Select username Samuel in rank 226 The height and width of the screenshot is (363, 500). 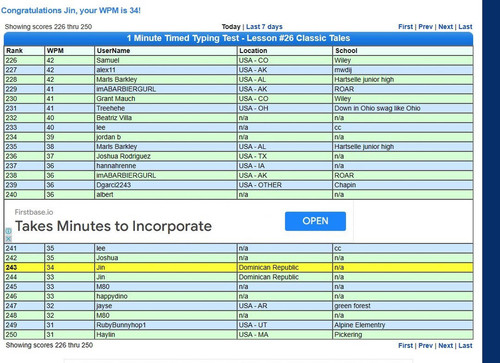tap(108, 60)
